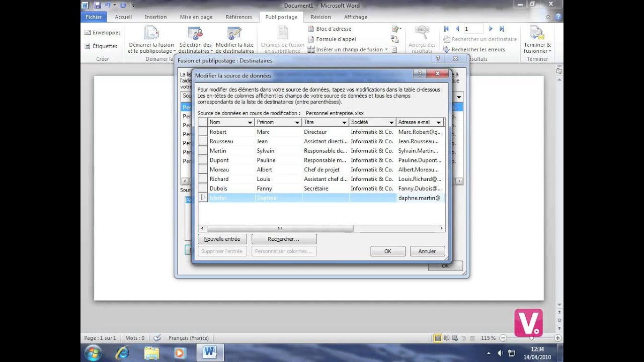Minimize the ribbon chevron
Image resolution: width=644 pixels, height=362 pixels.
click(548, 17)
